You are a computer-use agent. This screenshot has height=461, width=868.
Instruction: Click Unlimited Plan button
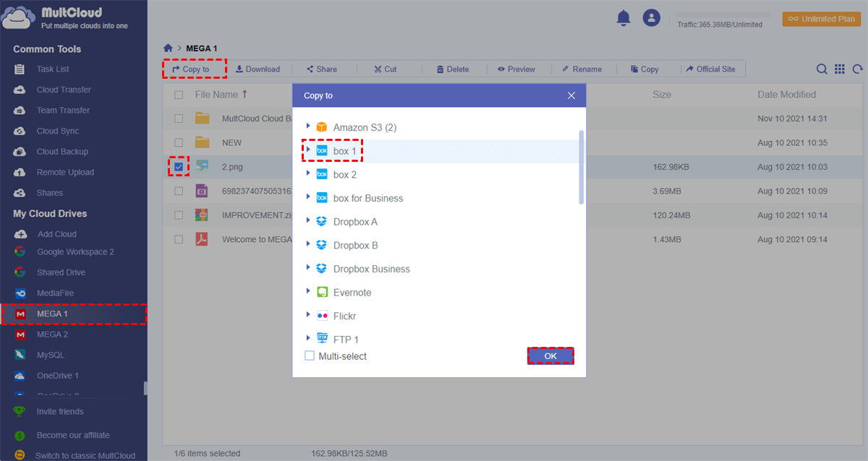pyautogui.click(x=822, y=19)
